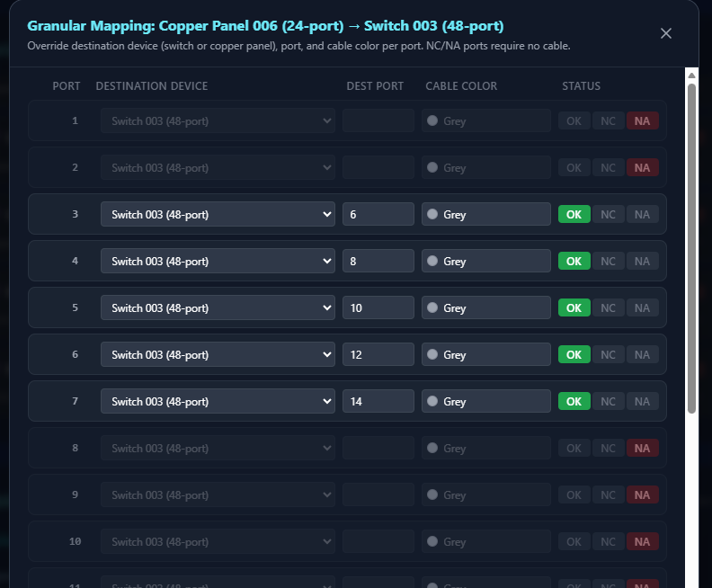
Task: Click the scroll up arrow of scrollbar
Action: click(x=691, y=76)
